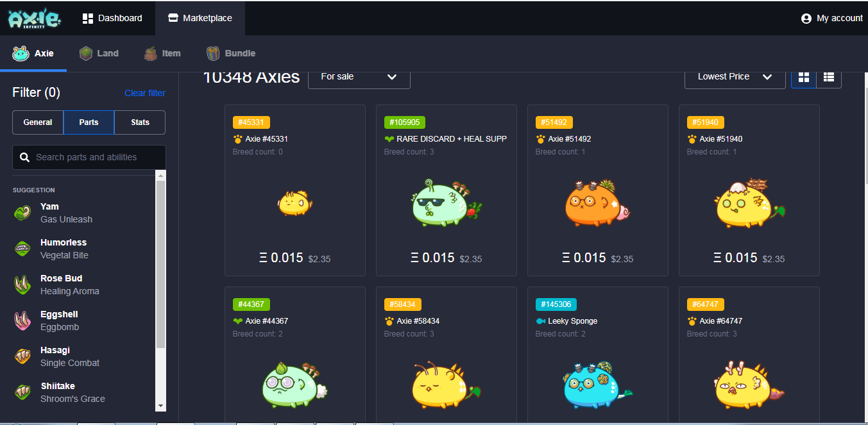Click the #105905 ID badge
Screen dimensions: 868x425
pyautogui.click(x=405, y=122)
